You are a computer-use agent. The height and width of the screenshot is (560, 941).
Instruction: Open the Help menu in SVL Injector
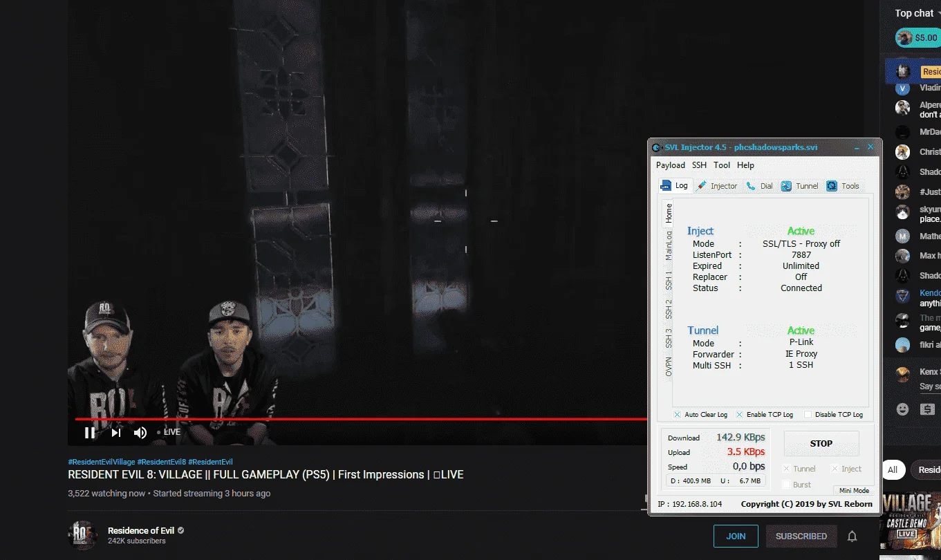click(x=745, y=165)
